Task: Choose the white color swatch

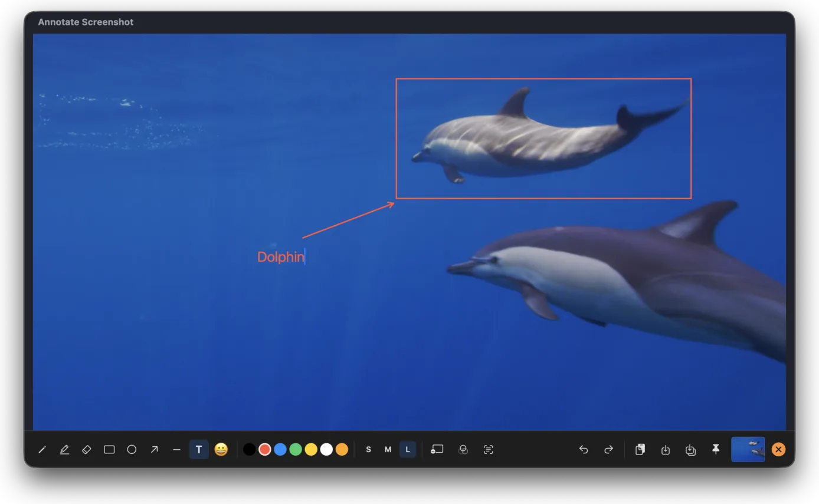Action: (326, 450)
